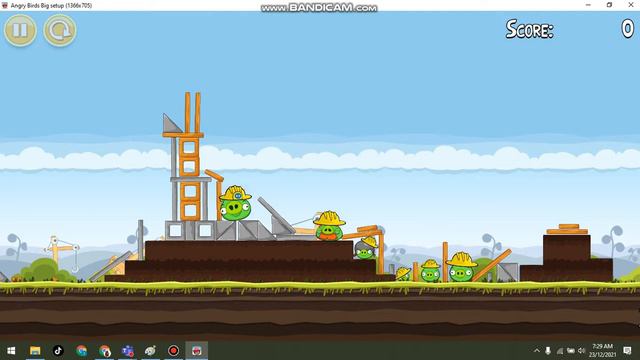Viewport: 640px width, 360px height.
Task: Click the Score label text
Action: [529, 29]
